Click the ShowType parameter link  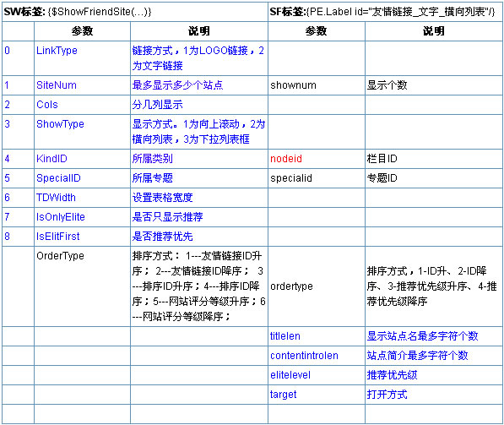[x=60, y=124]
